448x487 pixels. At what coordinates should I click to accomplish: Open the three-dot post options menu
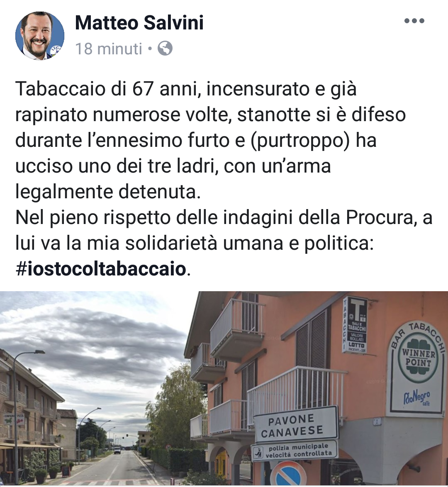click(414, 21)
